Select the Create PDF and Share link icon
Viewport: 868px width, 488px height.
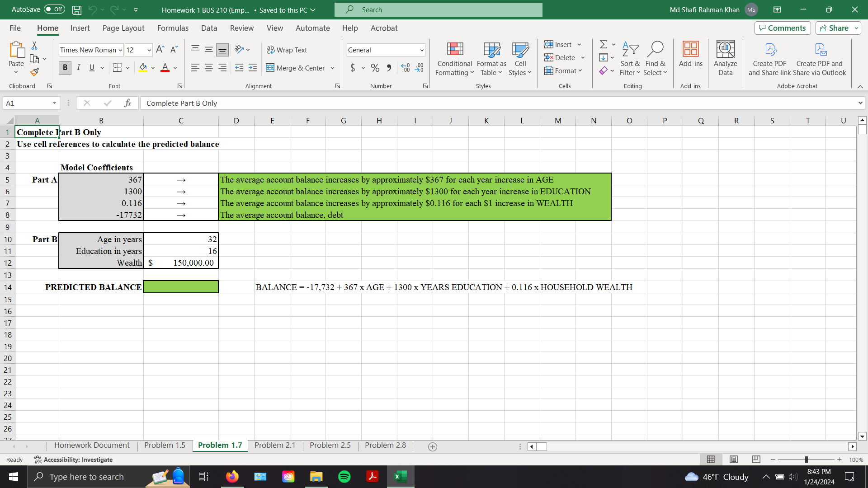pyautogui.click(x=769, y=58)
